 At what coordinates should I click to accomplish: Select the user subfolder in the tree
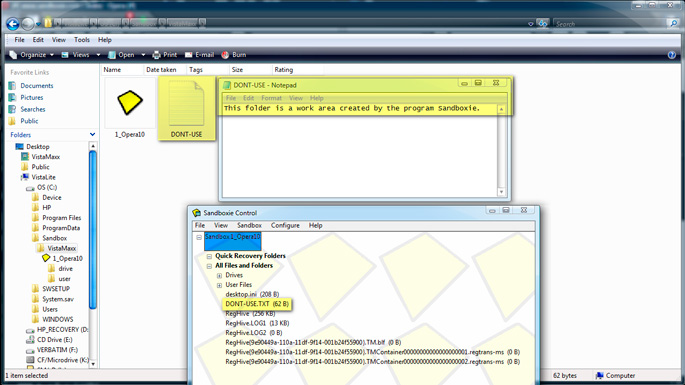64,279
